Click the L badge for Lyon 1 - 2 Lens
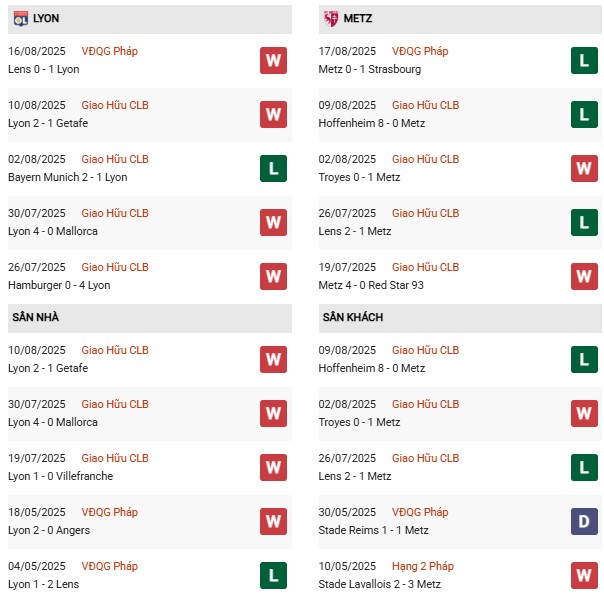Image resolution: width=604 pixels, height=599 pixels. coord(273,575)
